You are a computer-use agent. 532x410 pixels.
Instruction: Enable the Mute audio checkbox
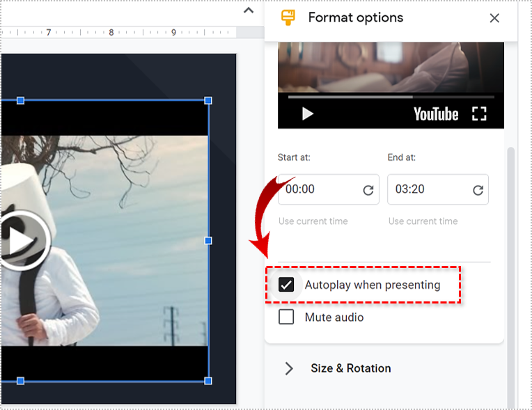(x=286, y=317)
